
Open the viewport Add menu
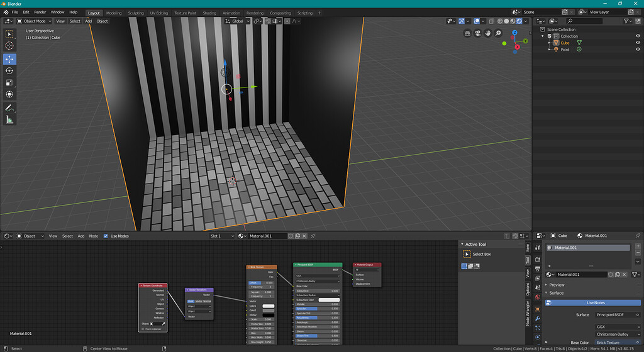pyautogui.click(x=88, y=21)
